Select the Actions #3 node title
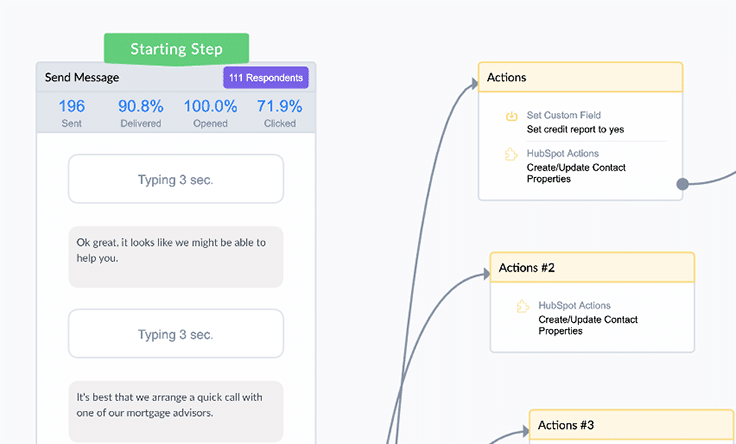 point(566,425)
